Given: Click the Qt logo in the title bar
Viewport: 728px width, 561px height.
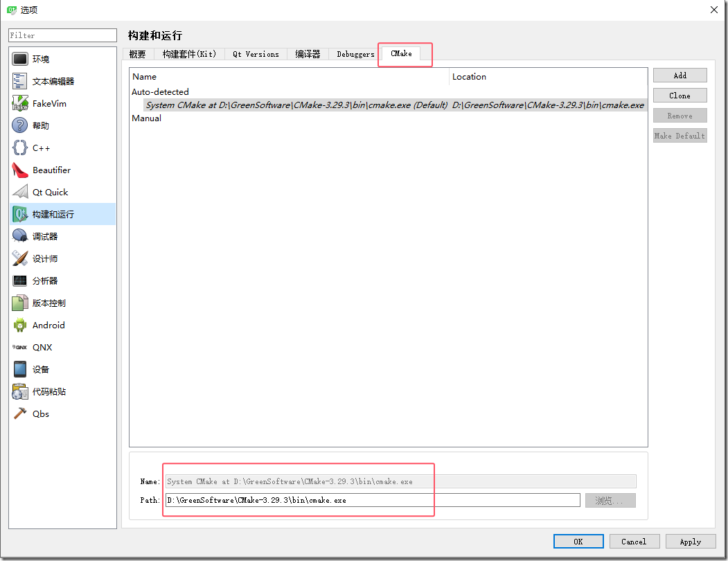Looking at the screenshot, I should point(12,10).
